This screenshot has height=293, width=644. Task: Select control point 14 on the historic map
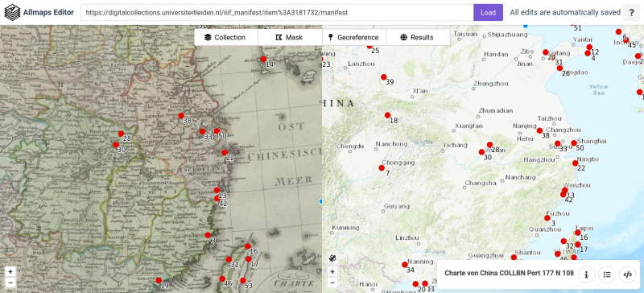(264, 60)
